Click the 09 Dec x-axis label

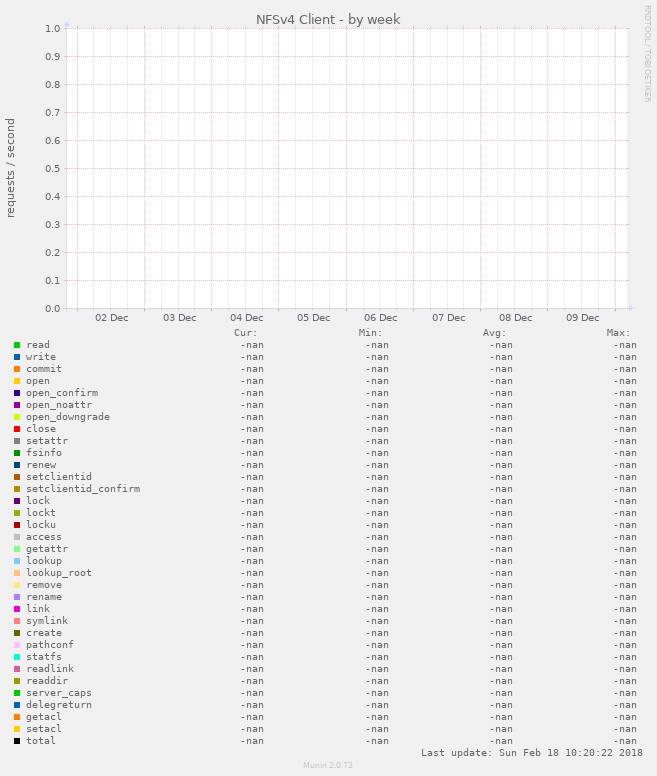582,318
